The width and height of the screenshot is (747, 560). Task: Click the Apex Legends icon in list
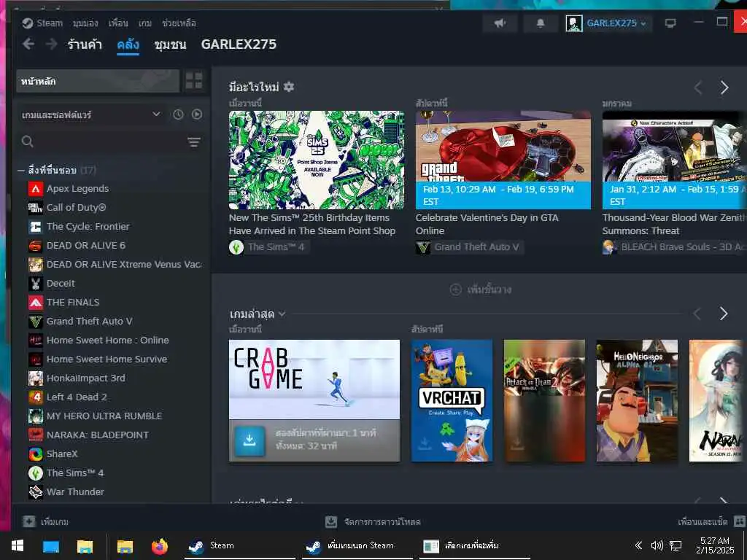pos(36,189)
